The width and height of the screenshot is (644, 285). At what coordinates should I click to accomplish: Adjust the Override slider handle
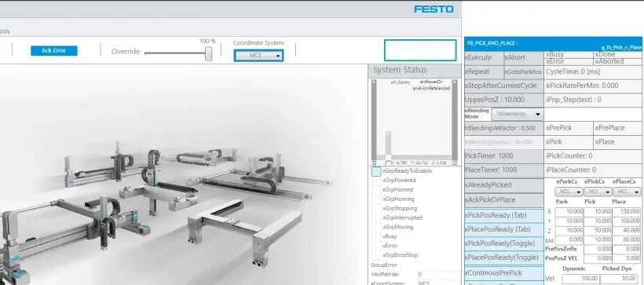[209, 53]
